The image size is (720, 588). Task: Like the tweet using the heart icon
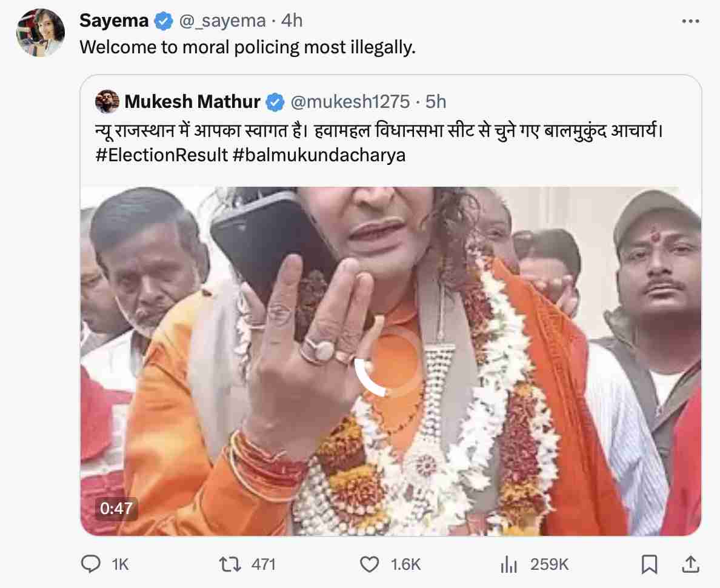[369, 564]
